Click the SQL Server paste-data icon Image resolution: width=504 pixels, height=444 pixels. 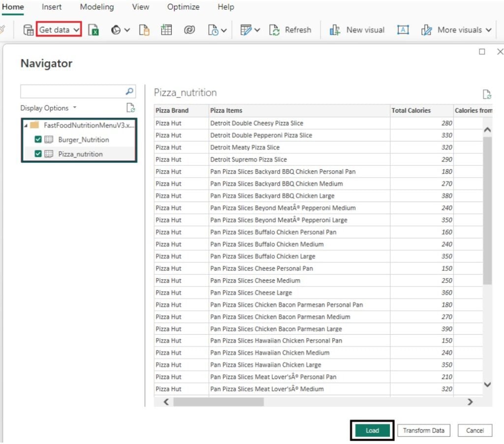144,30
